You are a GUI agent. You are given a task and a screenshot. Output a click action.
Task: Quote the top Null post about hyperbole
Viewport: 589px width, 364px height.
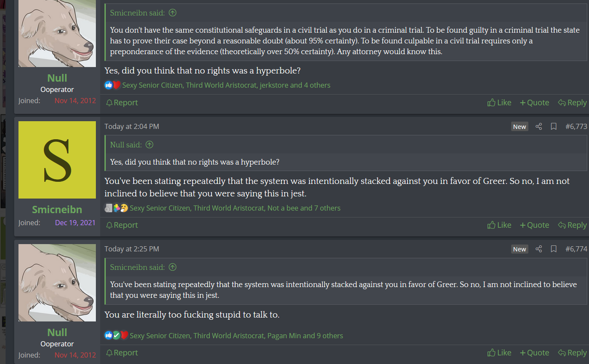click(x=534, y=103)
